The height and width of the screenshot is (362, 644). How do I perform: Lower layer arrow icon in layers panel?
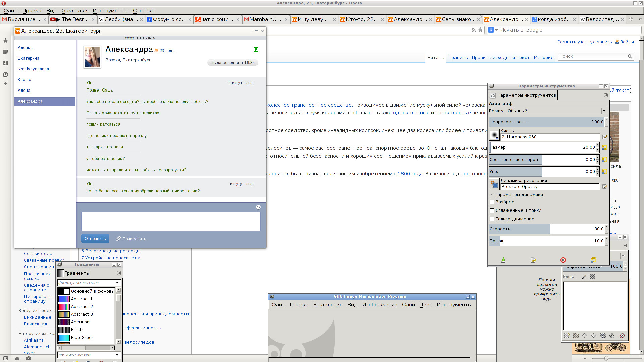594,336
